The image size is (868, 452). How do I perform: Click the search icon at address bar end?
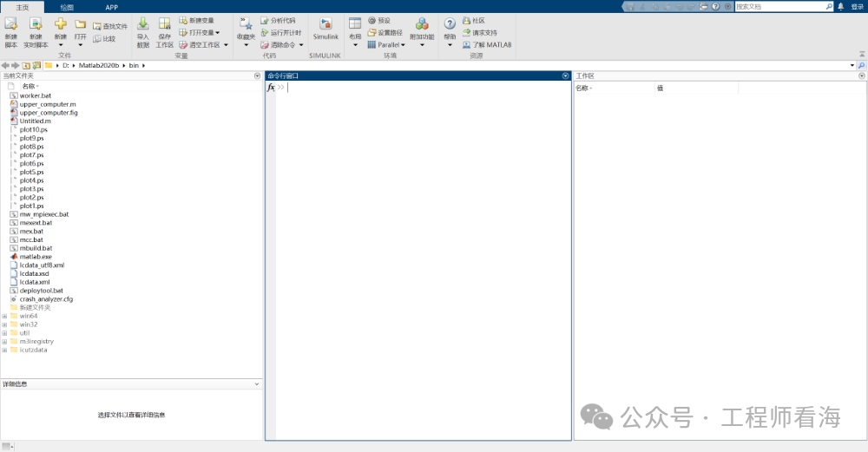tap(862, 65)
